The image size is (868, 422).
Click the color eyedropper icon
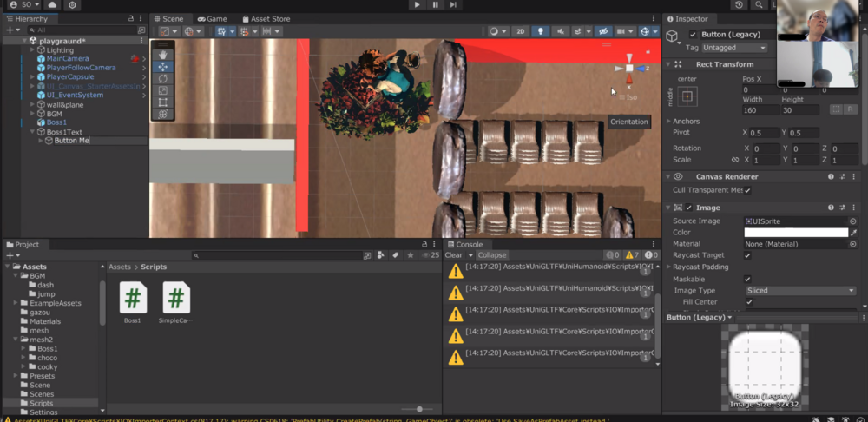[853, 233]
